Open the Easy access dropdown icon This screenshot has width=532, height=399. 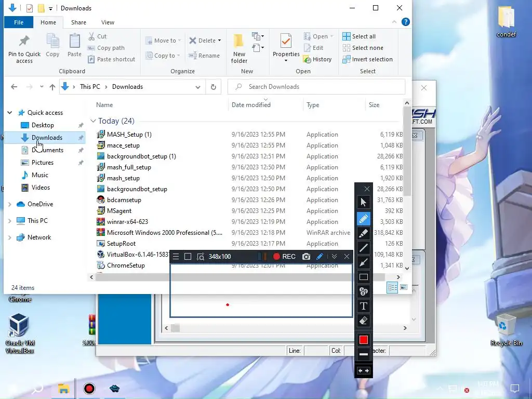pyautogui.click(x=258, y=47)
